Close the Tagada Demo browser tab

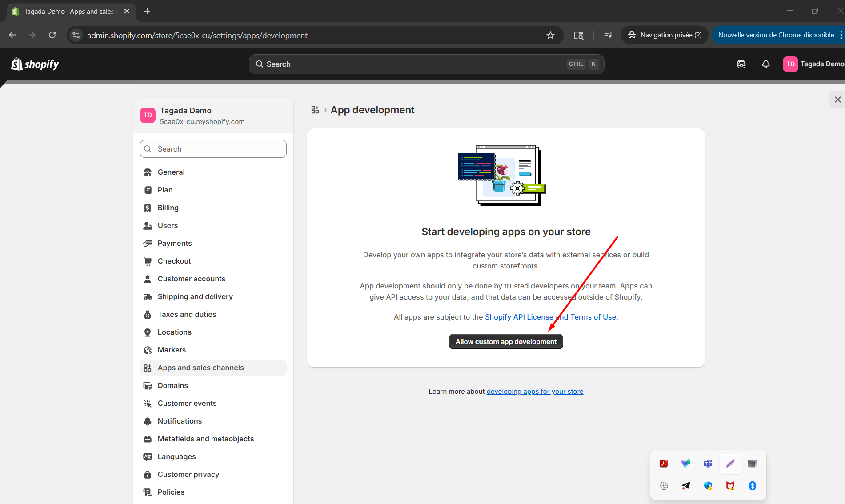tap(127, 11)
